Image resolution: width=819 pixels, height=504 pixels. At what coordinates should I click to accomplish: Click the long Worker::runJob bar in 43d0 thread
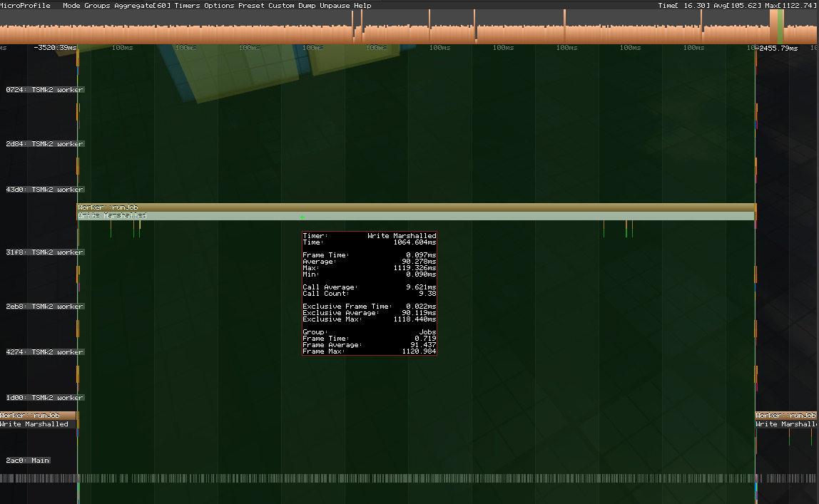coord(417,207)
